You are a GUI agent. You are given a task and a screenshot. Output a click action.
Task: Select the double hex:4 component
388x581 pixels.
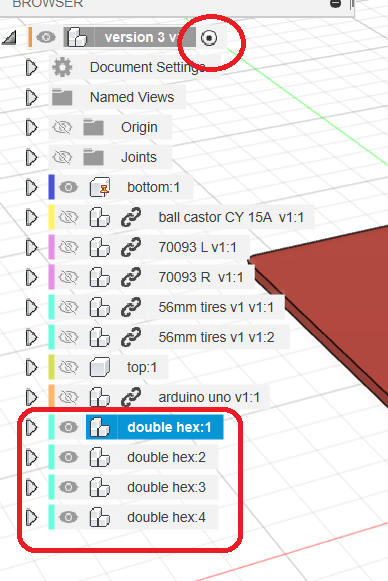point(166,518)
